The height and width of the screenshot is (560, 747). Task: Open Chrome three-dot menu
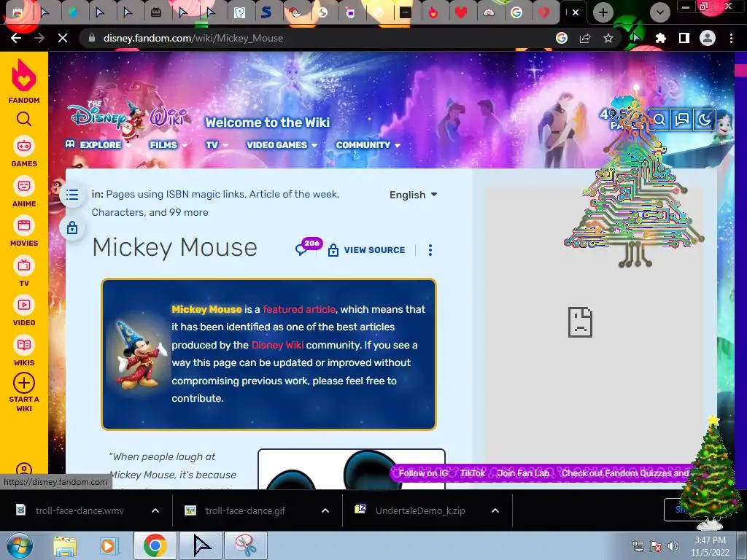[x=731, y=38]
